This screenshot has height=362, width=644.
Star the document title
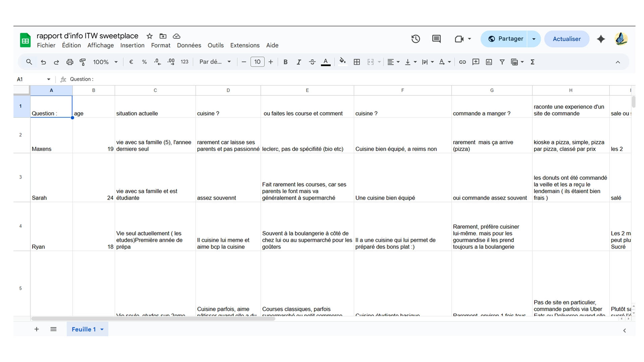pos(150,36)
